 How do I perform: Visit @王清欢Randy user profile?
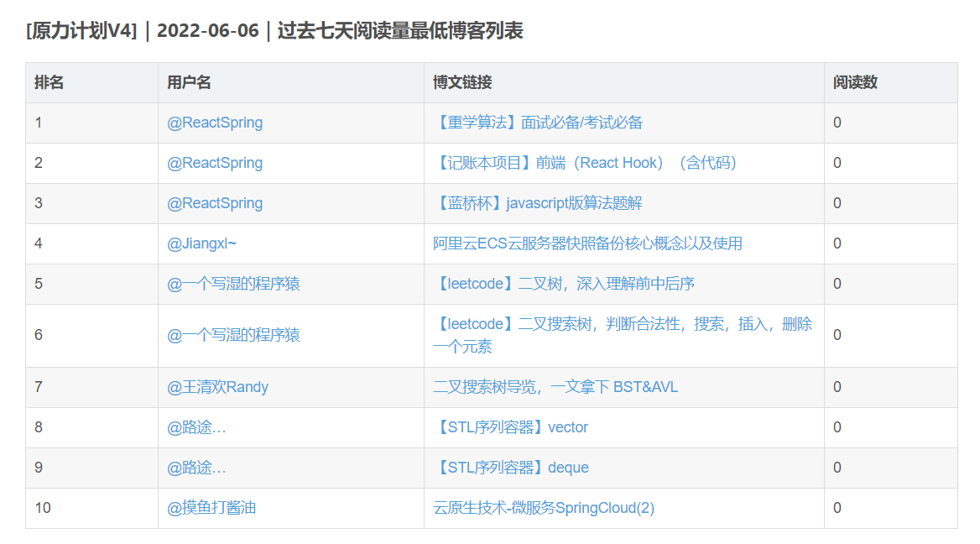tap(217, 387)
